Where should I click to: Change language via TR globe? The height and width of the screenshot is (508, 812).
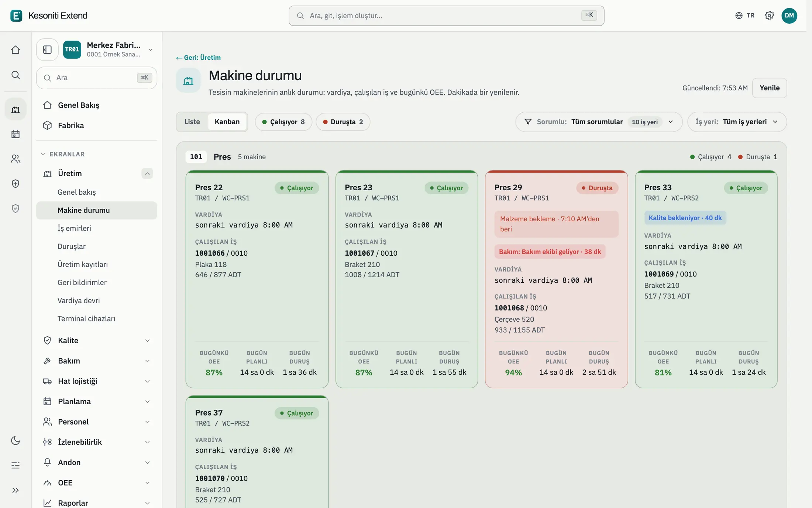pos(744,16)
